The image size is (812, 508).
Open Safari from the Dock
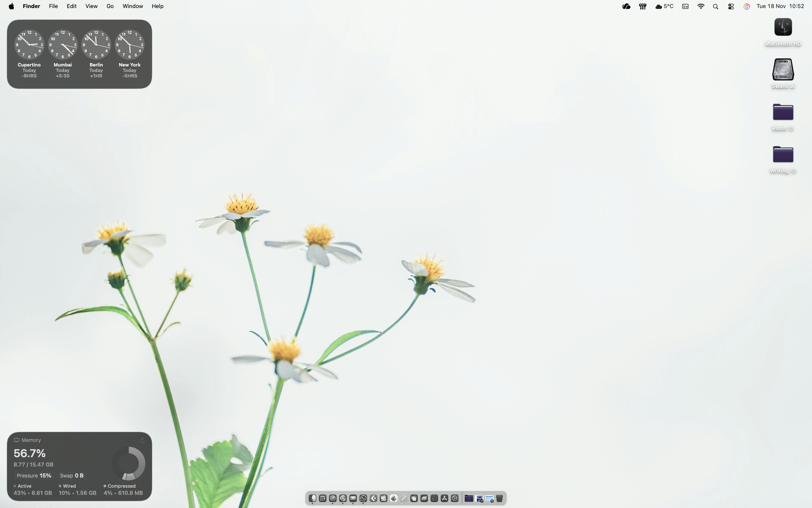coord(332,498)
